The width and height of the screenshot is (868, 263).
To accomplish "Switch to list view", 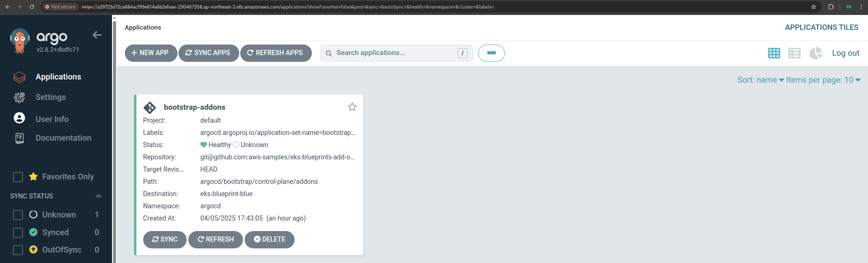I will point(794,53).
